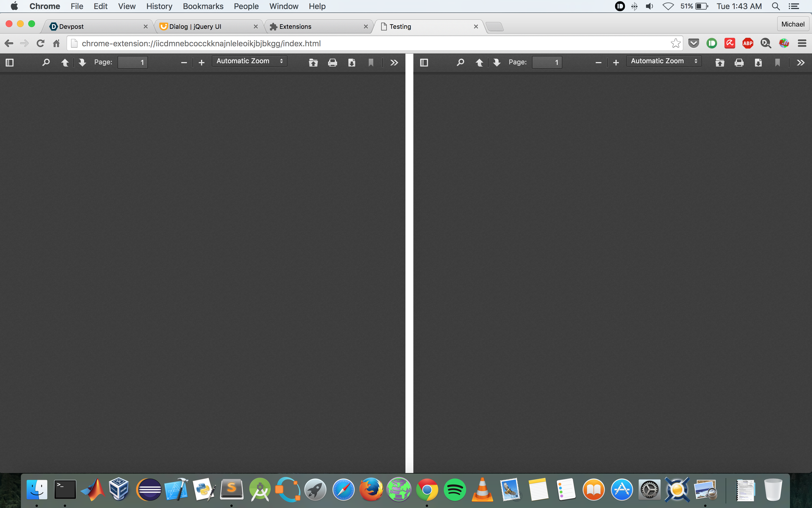Open find search in left viewer
Screen dimensions: 812x508
tap(46, 62)
